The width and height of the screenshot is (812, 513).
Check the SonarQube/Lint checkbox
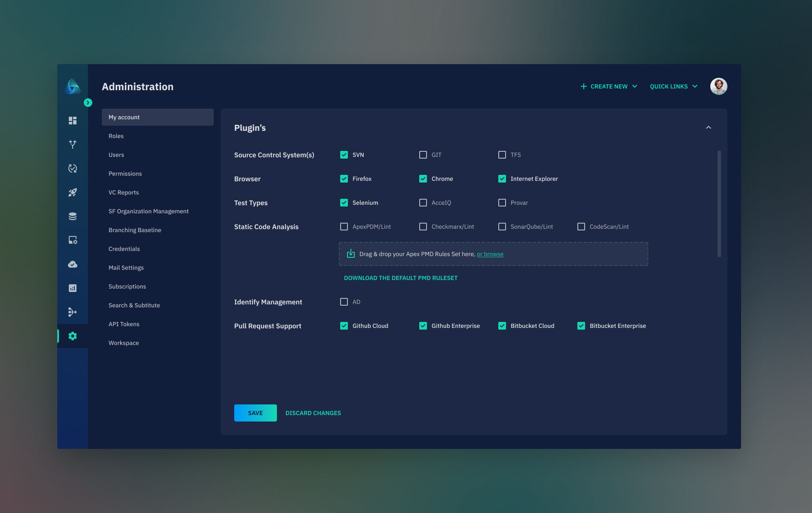point(502,227)
